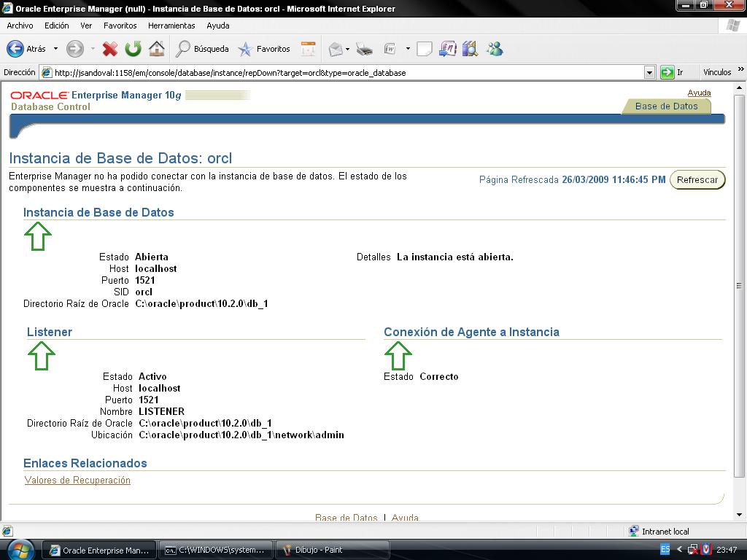Open the Edit button dropdown arrow

pos(408,49)
